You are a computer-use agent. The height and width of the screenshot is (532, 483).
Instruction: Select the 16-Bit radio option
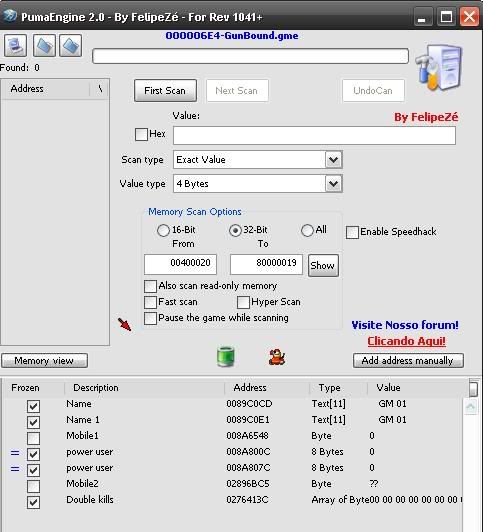[163, 230]
